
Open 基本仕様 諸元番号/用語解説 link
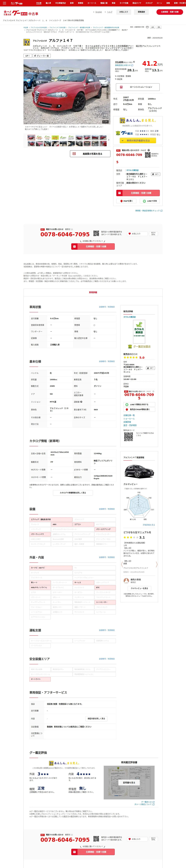click(x=107, y=361)
